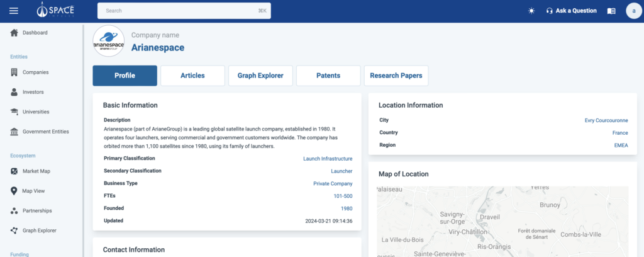Image resolution: width=644 pixels, height=257 pixels.
Task: Click Draveil on the location map
Action: [x=490, y=217]
